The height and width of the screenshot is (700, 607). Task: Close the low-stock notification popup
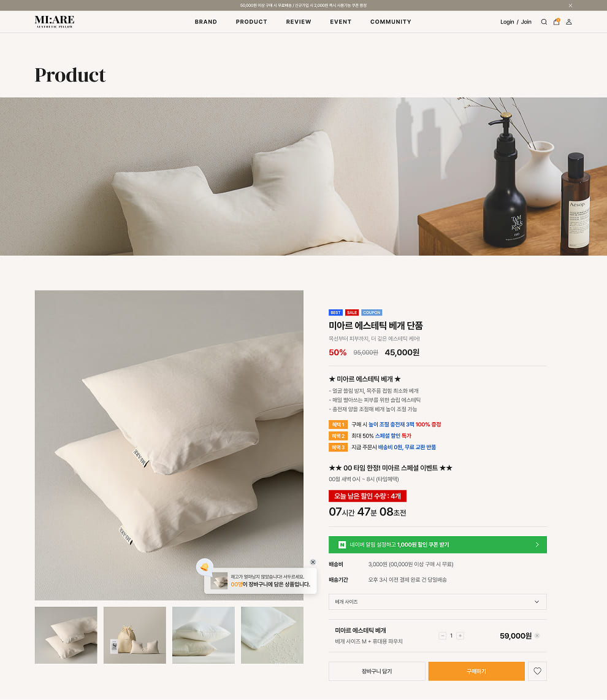coord(313,562)
